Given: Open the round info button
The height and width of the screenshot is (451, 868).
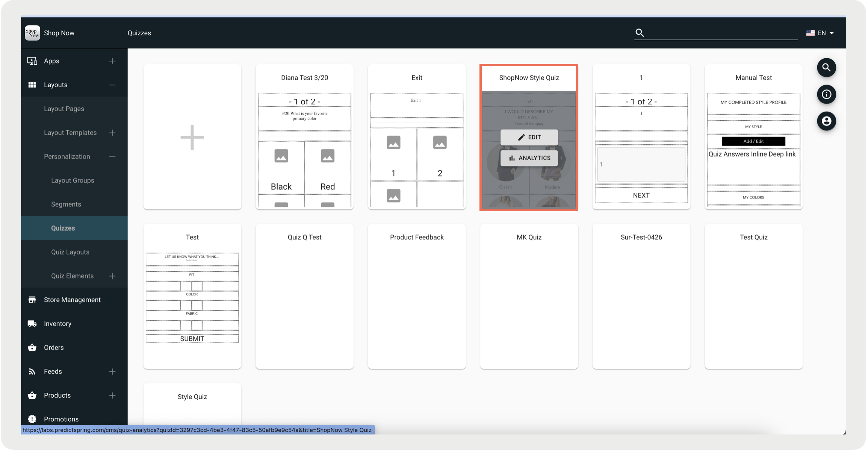Looking at the screenshot, I should coord(826,94).
